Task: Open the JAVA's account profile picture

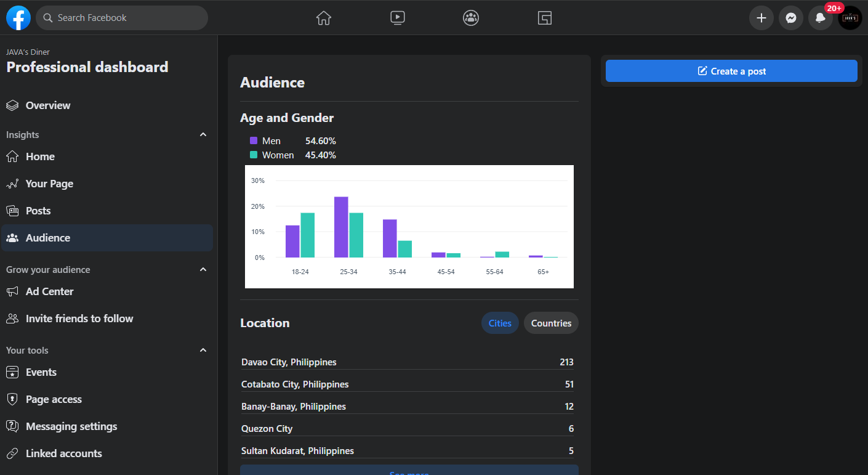Action: (850, 18)
